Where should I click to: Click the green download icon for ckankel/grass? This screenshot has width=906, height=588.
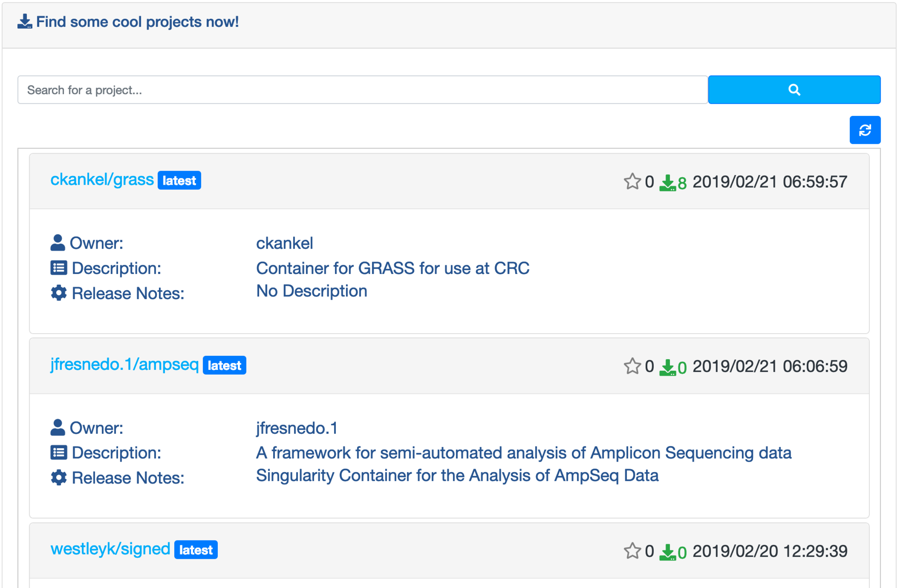pos(667,182)
